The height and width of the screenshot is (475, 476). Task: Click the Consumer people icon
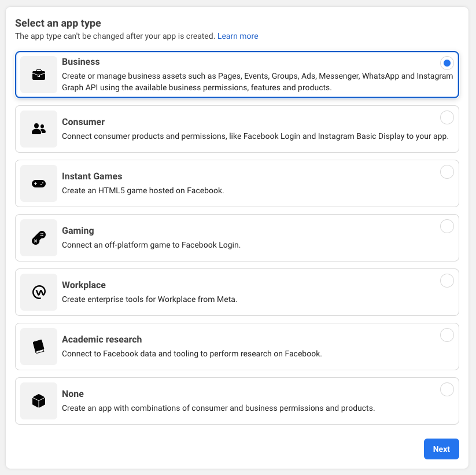click(38, 129)
